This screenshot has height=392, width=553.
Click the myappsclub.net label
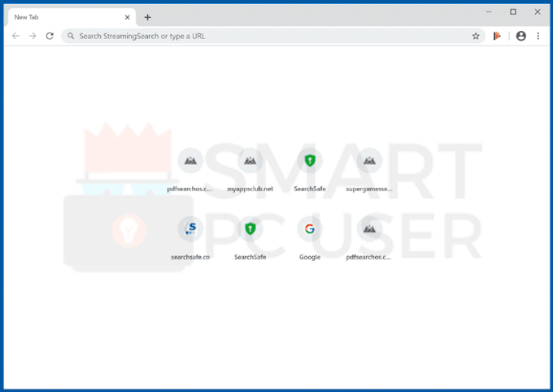coord(250,189)
